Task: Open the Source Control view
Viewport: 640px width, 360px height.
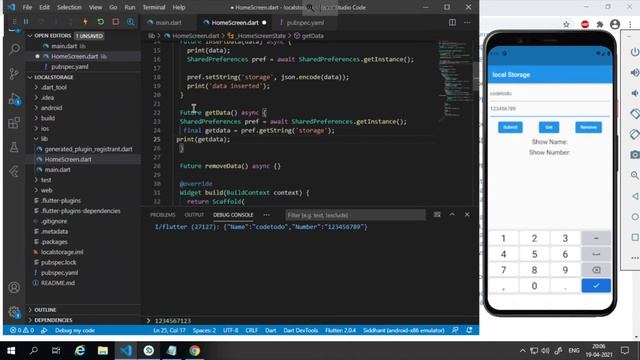Action: [14, 74]
